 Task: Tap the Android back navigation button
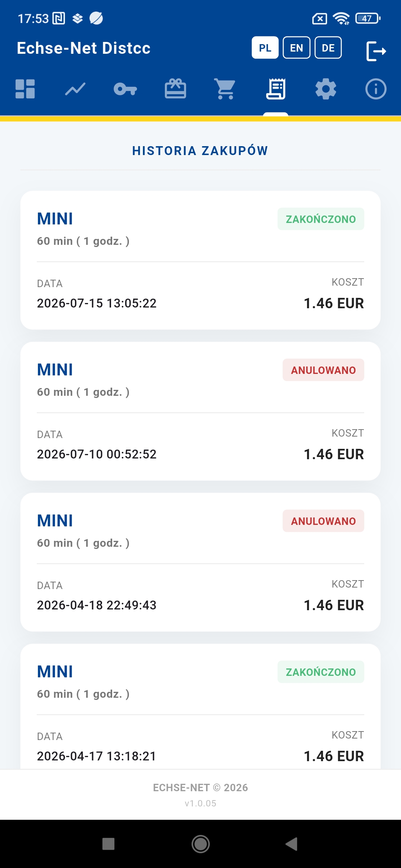coord(292,844)
